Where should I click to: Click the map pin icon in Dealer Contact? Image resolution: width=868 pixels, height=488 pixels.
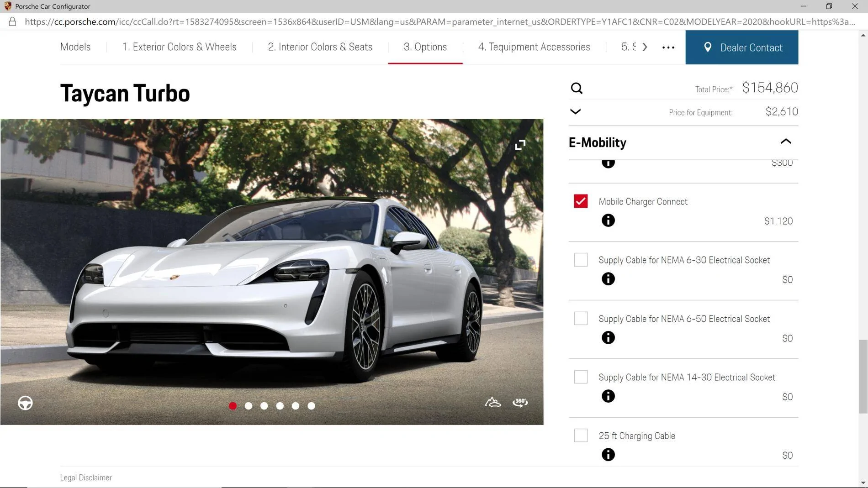point(708,47)
